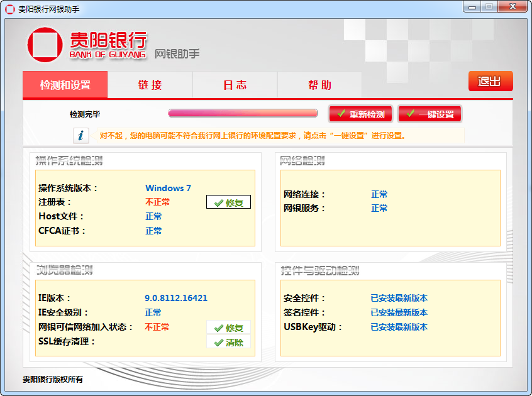Image resolution: width=532 pixels, height=396 pixels.
Task: Click the 浏览器检测 section heading
Action: click(x=65, y=270)
